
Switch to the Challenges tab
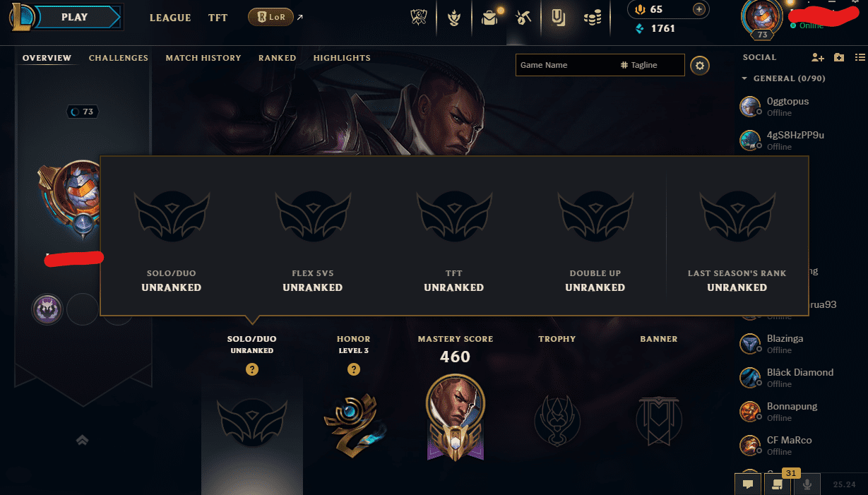click(119, 58)
